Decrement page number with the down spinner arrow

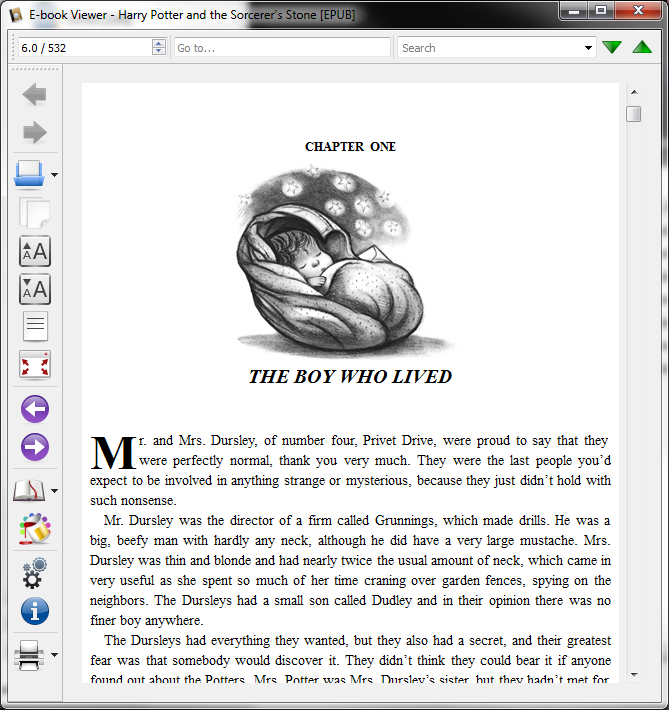pos(159,51)
